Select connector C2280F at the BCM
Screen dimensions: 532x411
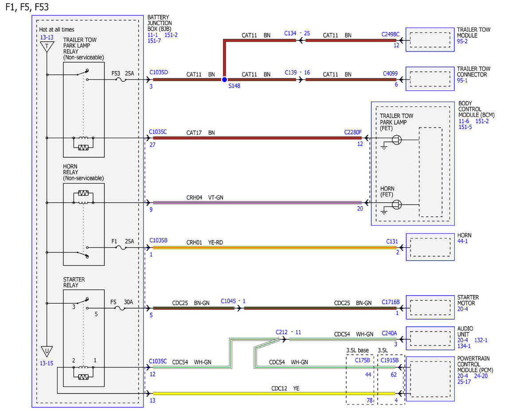point(353,132)
